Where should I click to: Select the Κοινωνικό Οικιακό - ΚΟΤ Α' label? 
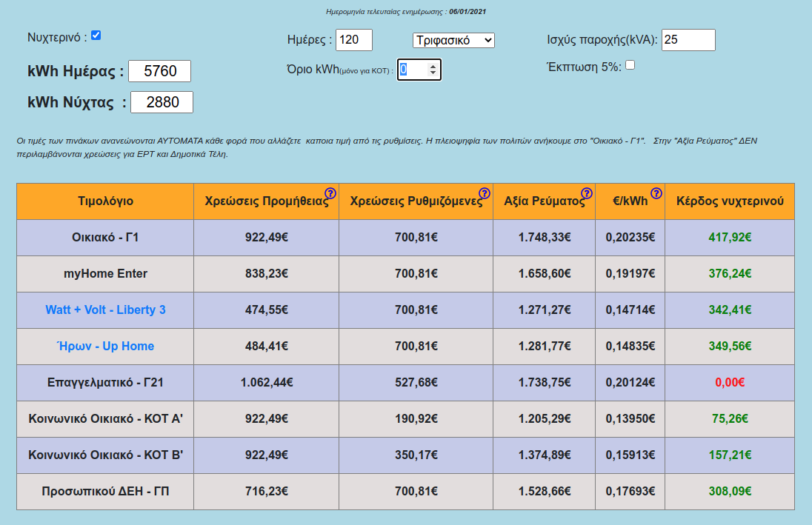tap(106, 418)
